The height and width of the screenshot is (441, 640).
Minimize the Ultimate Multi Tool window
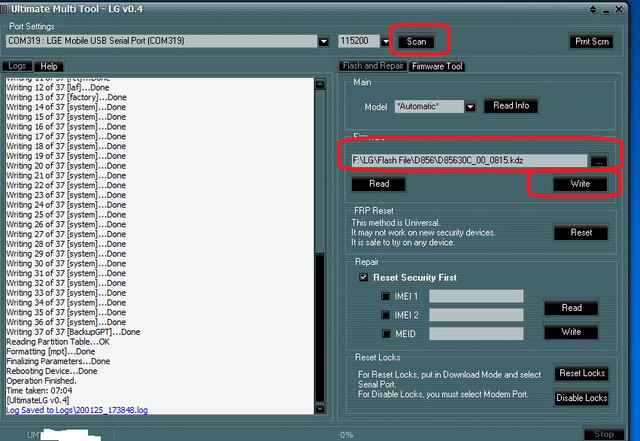pos(606,10)
